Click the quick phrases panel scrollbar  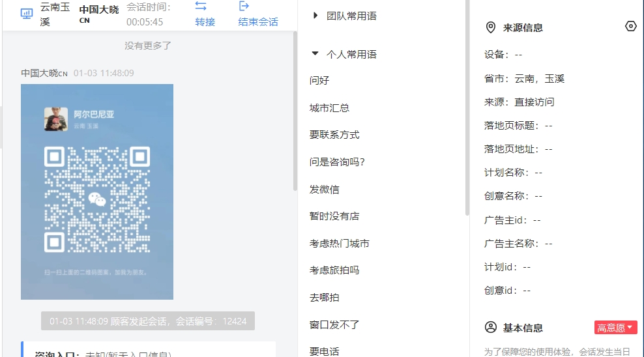[467, 107]
